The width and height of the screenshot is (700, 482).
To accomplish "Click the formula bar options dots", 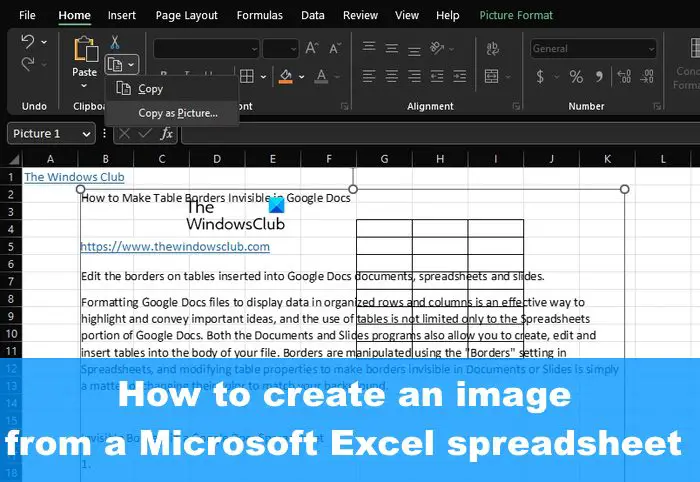I will [x=104, y=133].
